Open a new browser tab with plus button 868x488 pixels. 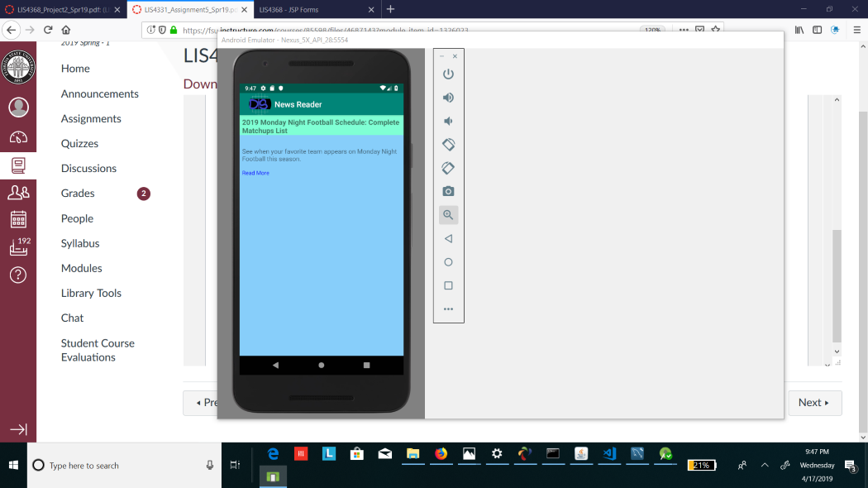[x=390, y=9]
